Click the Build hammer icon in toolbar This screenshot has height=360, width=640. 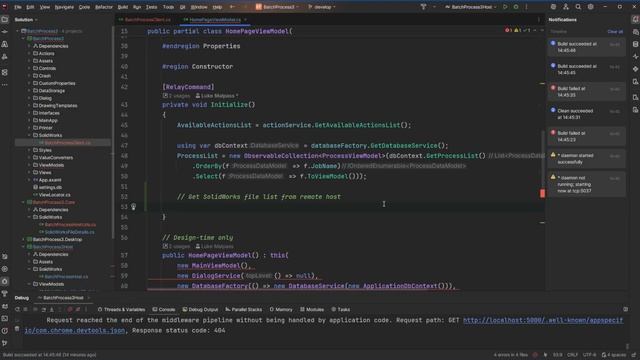point(423,7)
